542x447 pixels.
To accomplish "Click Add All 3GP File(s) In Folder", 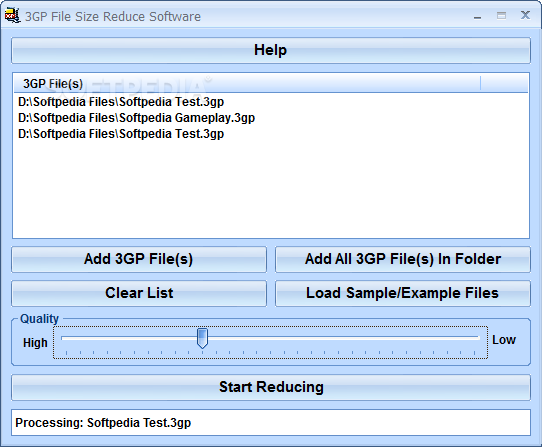I will [x=403, y=259].
